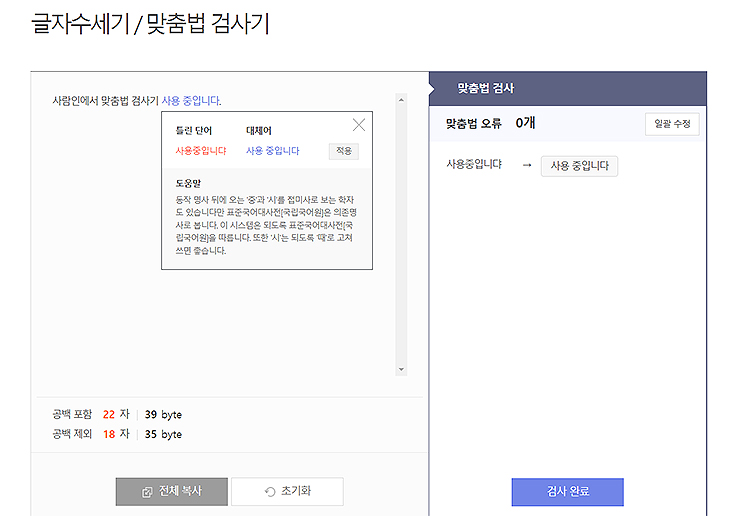Click the 맞춤법 검사 panel header
Screen dimensions: 740x516
click(568, 88)
